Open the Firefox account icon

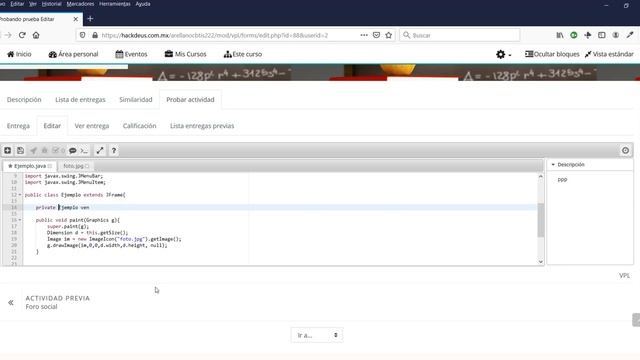[x=616, y=36]
